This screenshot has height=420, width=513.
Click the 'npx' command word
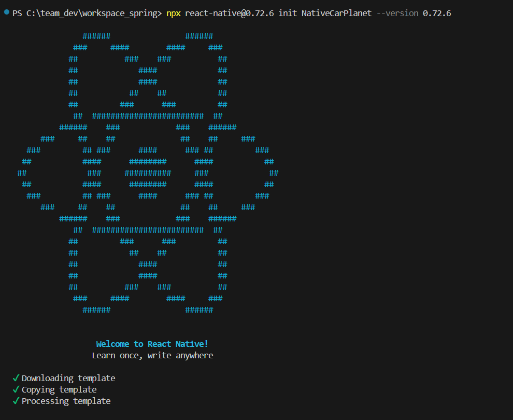174,14
